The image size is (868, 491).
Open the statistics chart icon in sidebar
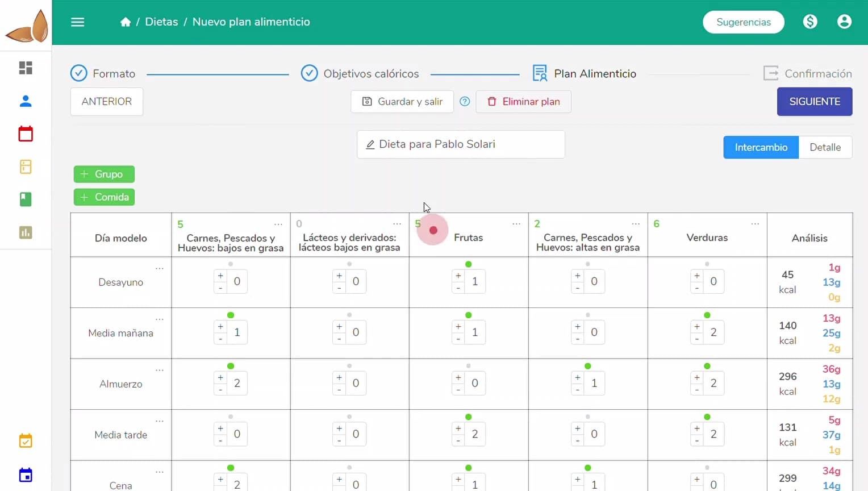26,232
